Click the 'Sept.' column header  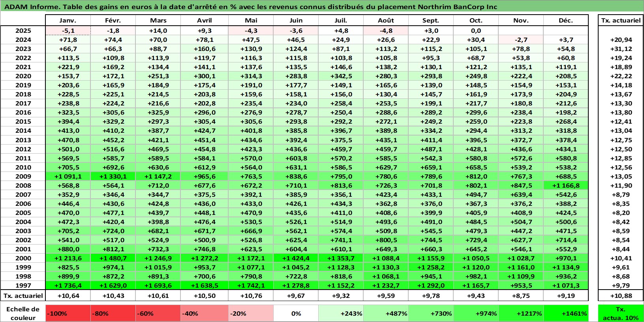tap(431, 21)
